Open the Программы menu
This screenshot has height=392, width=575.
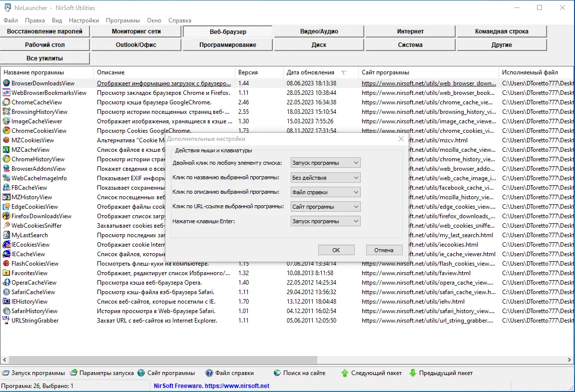123,20
